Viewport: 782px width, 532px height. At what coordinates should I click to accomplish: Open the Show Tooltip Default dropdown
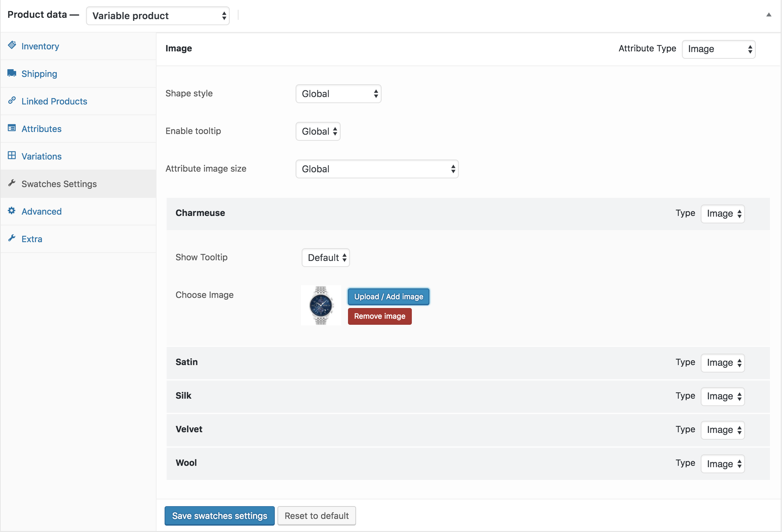tap(326, 258)
